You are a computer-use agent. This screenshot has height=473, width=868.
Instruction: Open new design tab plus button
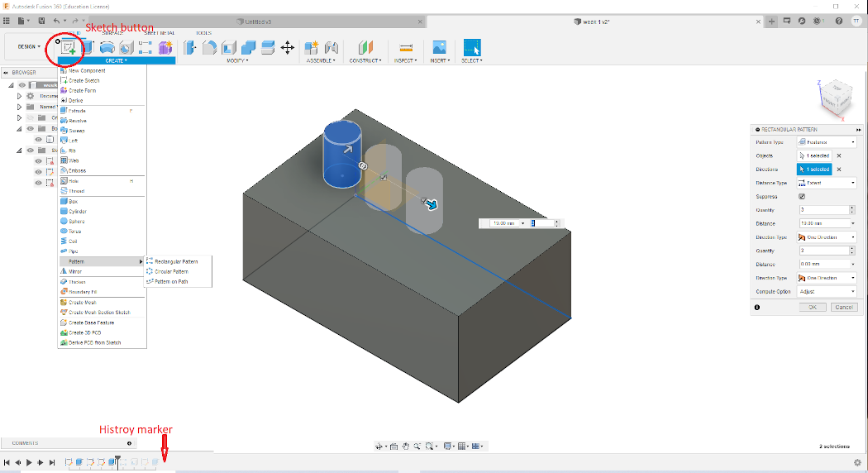771,21
